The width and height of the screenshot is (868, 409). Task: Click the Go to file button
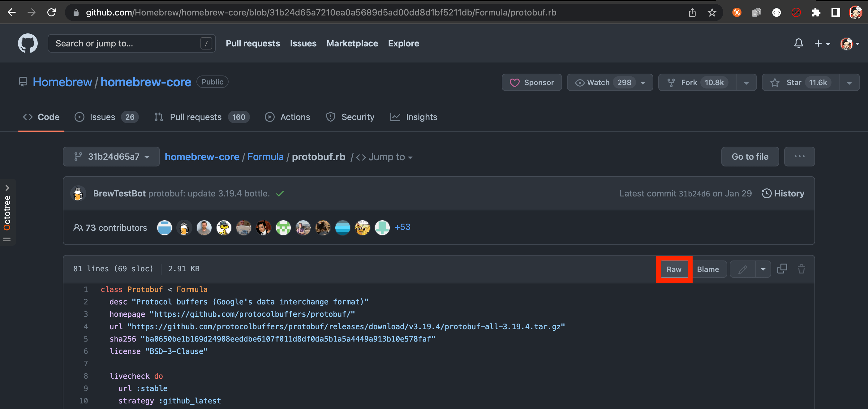pos(750,157)
